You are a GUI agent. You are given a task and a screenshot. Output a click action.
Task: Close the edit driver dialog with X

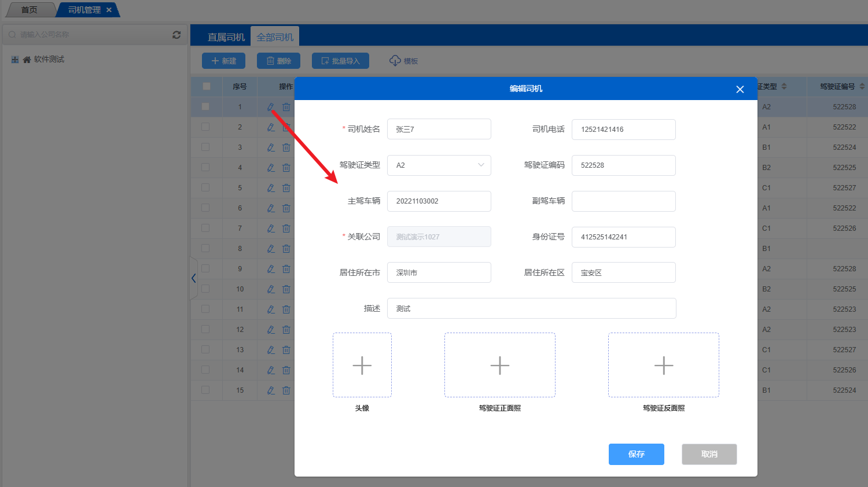pyautogui.click(x=740, y=89)
